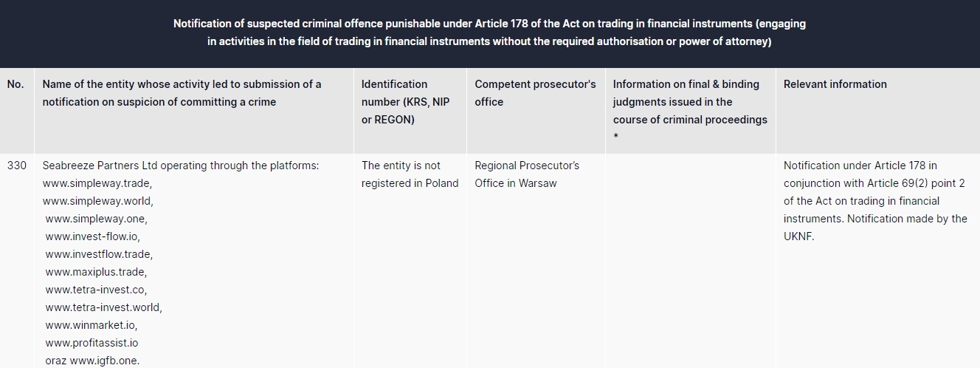This screenshot has height=368, width=980.
Task: Click the www.invest-flow.io address
Action: pos(92,236)
